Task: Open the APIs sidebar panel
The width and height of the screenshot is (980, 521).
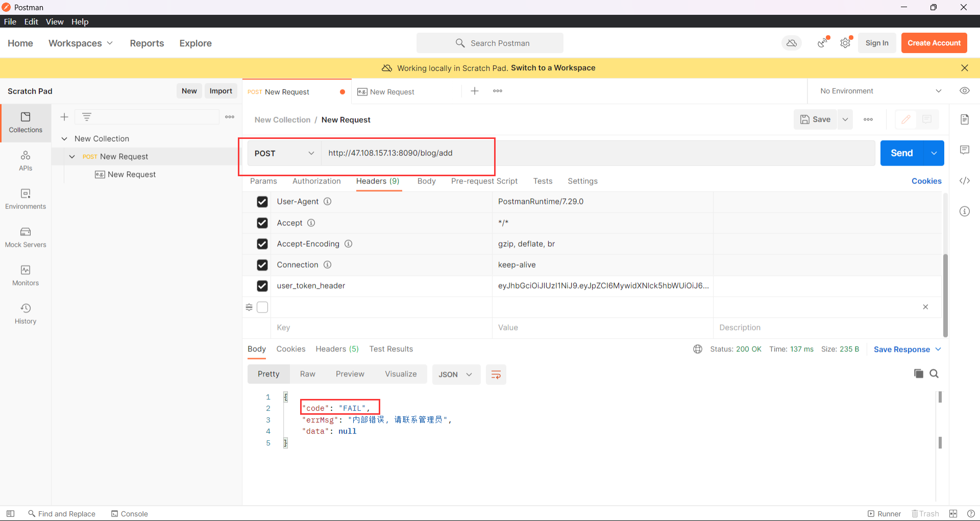Action: coord(26,161)
